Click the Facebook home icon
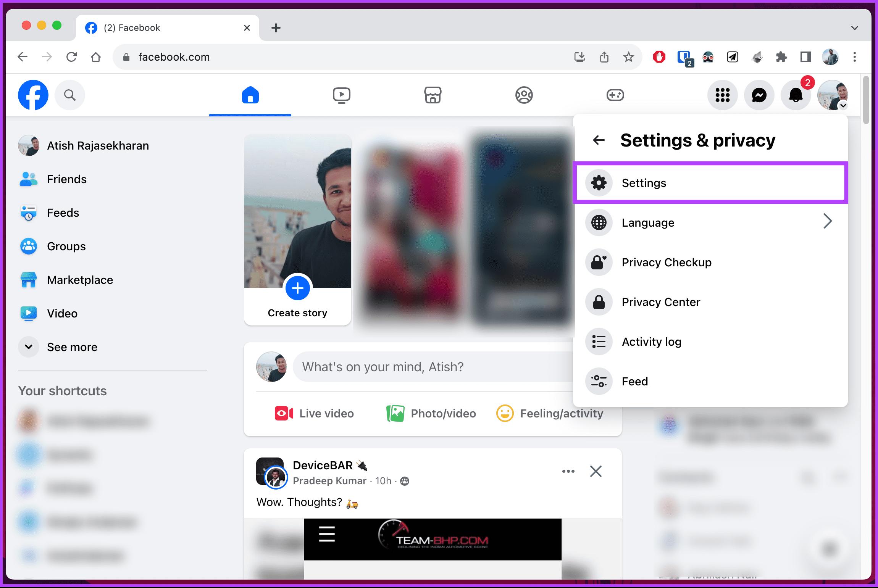This screenshot has height=588, width=878. tap(250, 95)
